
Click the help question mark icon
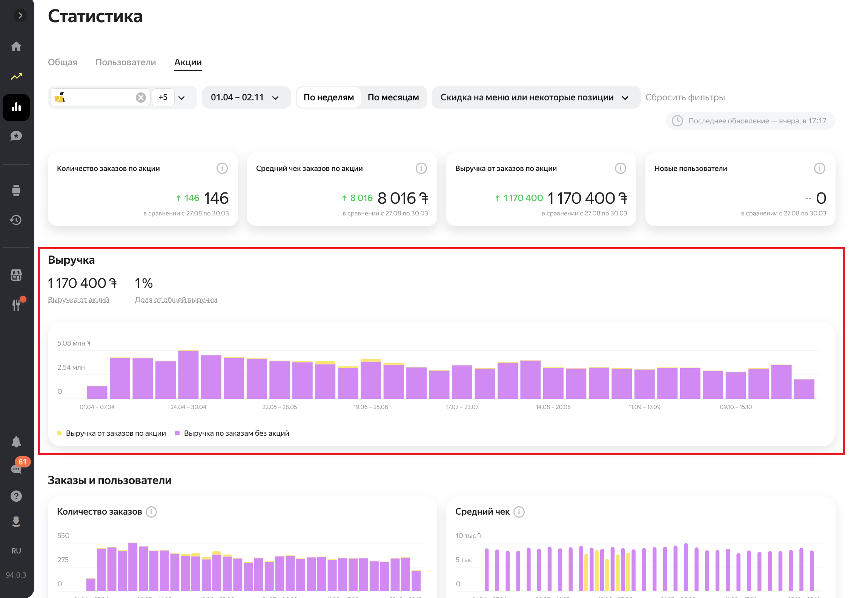[x=16, y=496]
